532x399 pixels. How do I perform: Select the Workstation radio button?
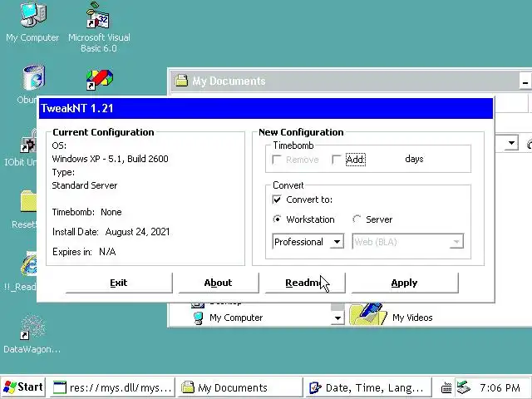277,219
